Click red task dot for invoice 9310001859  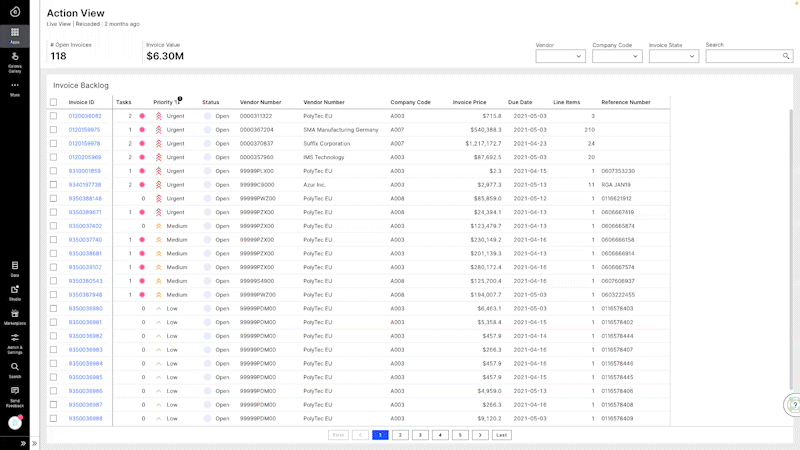(142, 171)
